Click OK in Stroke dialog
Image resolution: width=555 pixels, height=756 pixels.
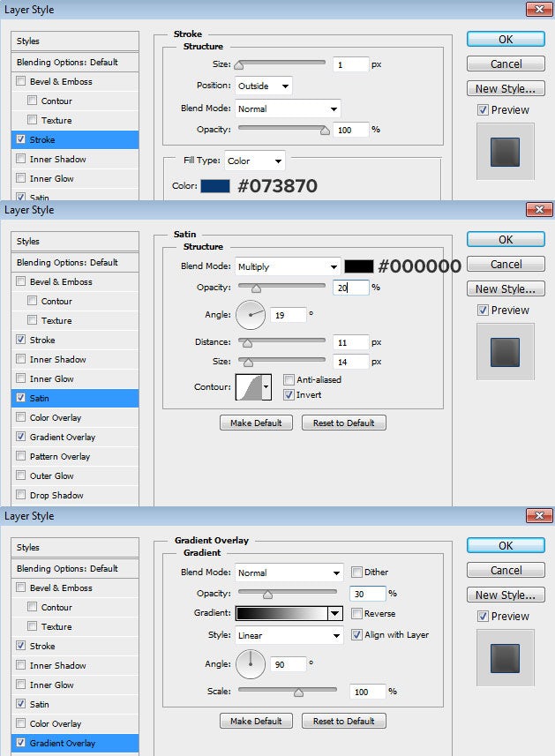click(x=506, y=39)
